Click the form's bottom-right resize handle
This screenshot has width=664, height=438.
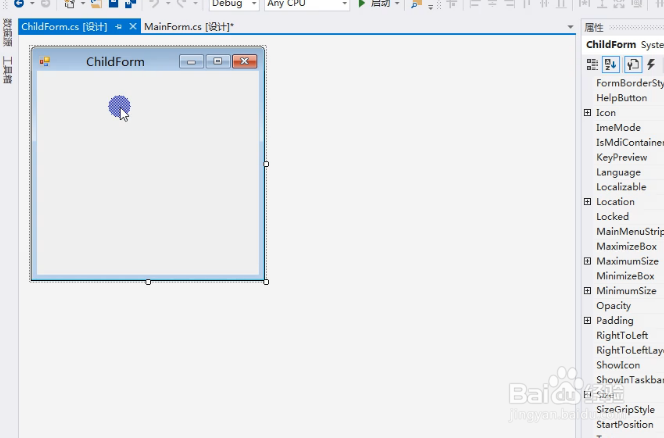coord(266,282)
